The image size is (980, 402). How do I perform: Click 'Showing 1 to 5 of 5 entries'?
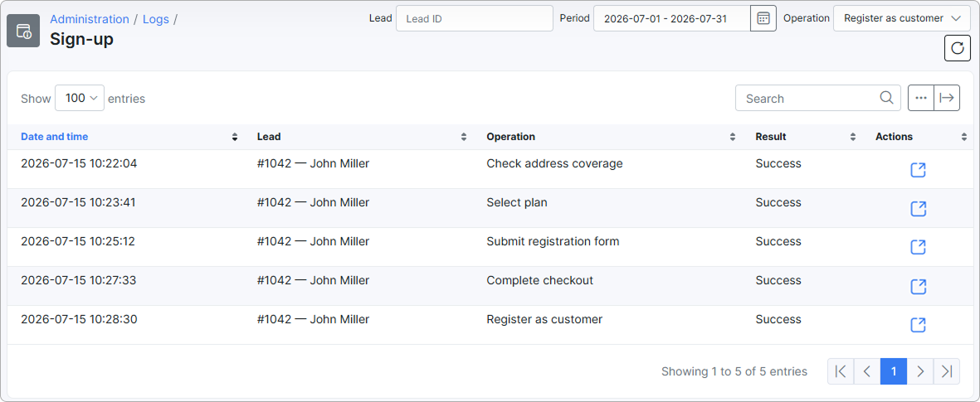pyautogui.click(x=734, y=371)
